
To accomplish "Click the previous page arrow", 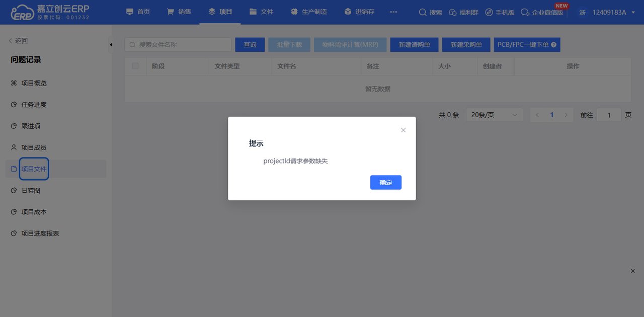I will [537, 115].
